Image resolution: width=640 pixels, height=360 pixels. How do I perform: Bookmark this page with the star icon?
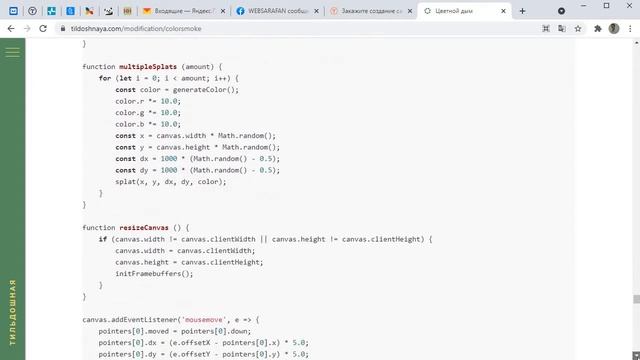tap(578, 29)
